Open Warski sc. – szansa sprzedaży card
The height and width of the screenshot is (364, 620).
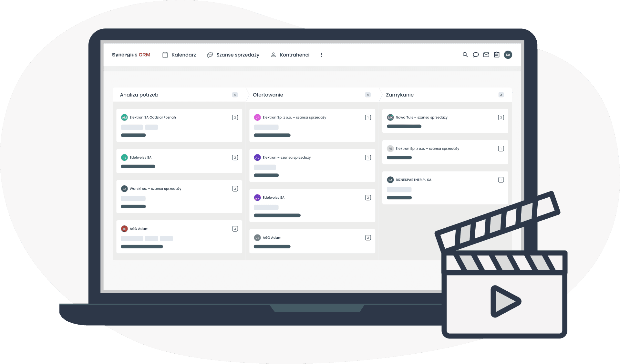(x=179, y=197)
